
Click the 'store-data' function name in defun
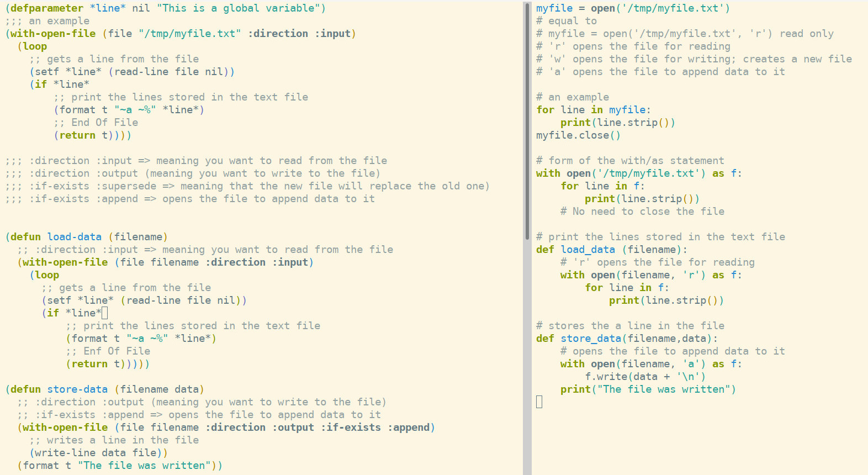coord(77,389)
